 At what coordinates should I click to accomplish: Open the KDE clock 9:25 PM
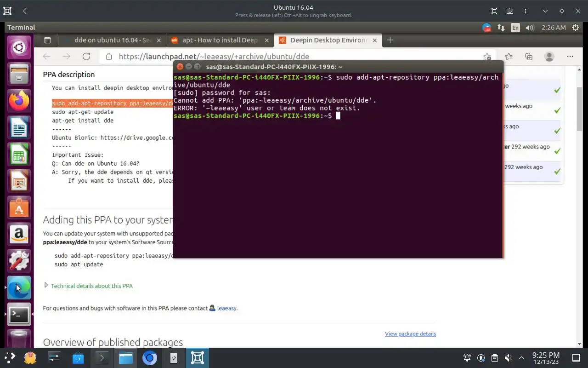(546, 358)
